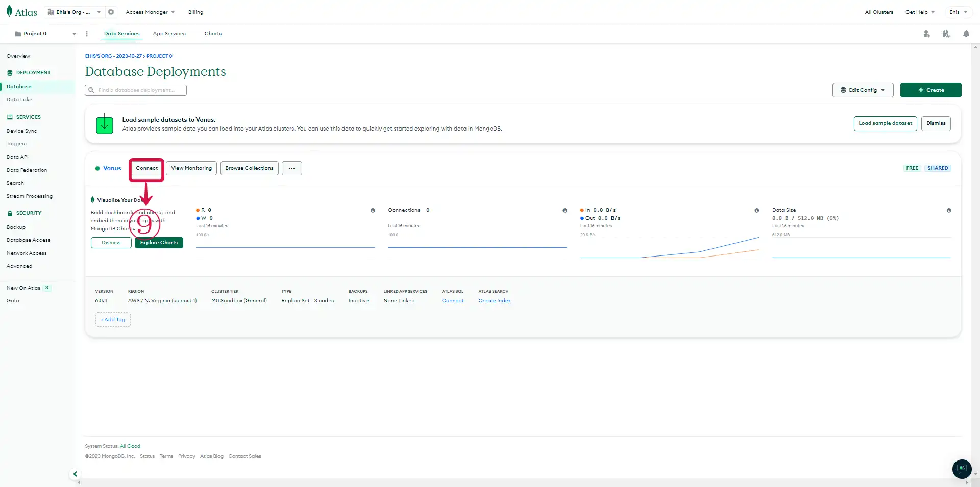Image resolution: width=980 pixels, height=487 pixels.
Task: Click the green Create button
Action: click(930, 90)
